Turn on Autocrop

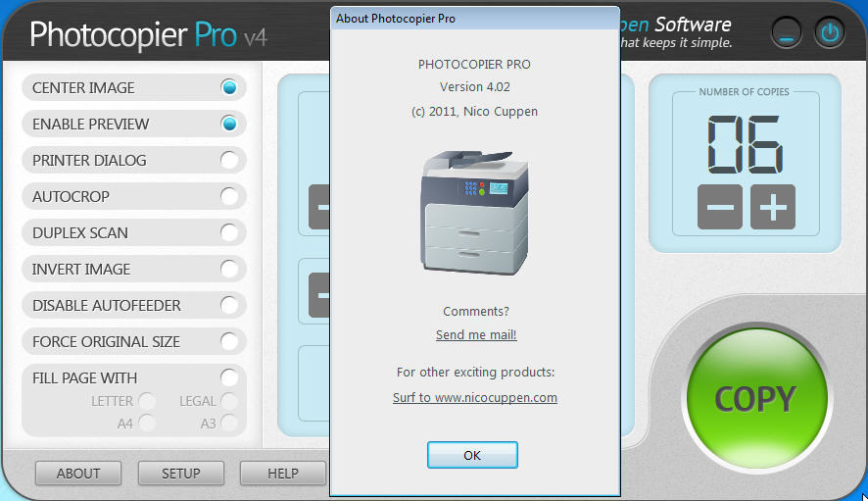click(229, 196)
